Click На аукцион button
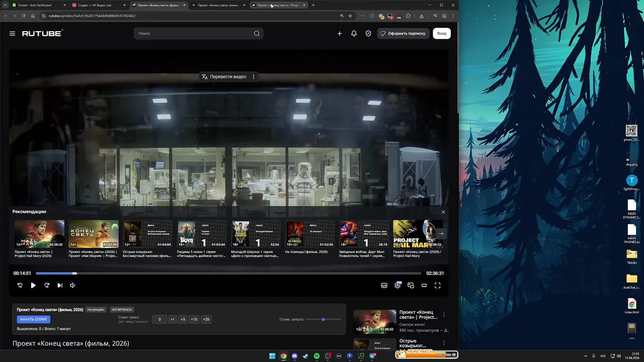Image resolution: width=644 pixels, height=362 pixels. coord(96,310)
